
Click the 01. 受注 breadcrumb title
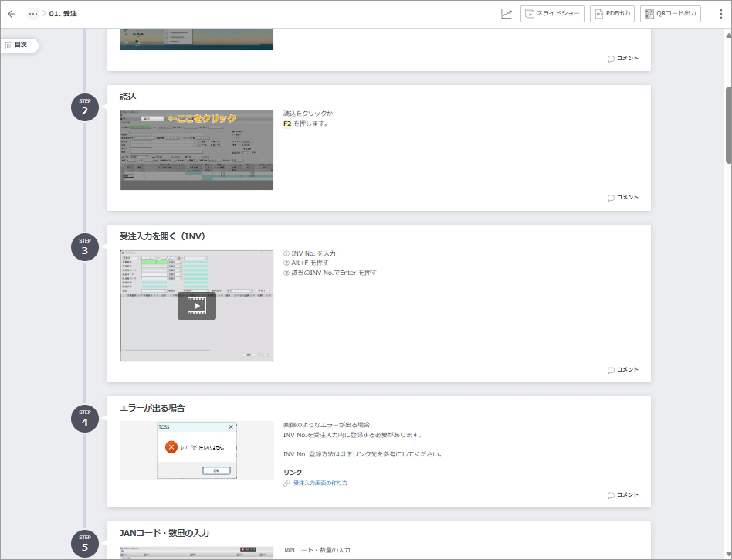(x=63, y=14)
